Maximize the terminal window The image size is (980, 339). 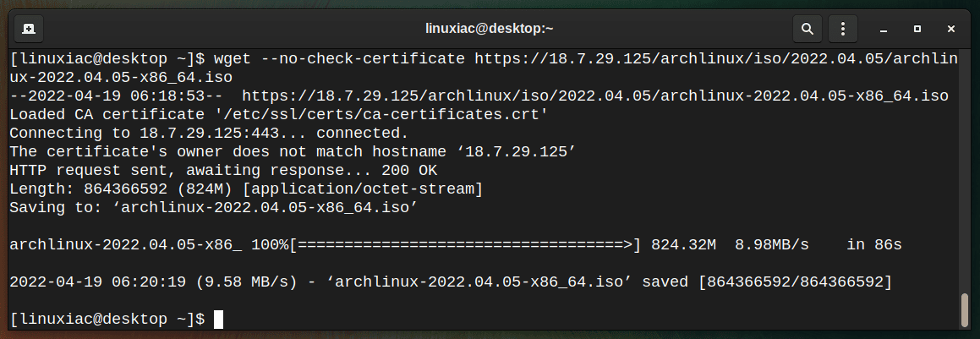917,29
